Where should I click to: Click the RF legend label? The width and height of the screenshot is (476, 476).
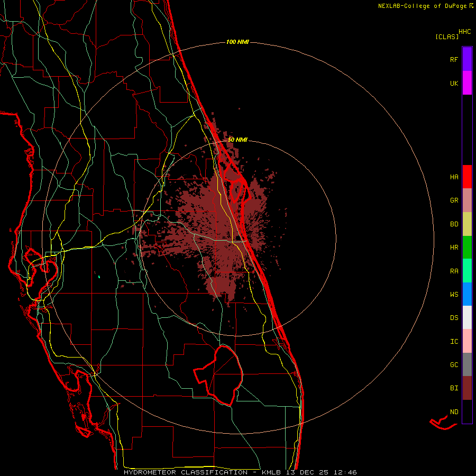click(x=454, y=59)
